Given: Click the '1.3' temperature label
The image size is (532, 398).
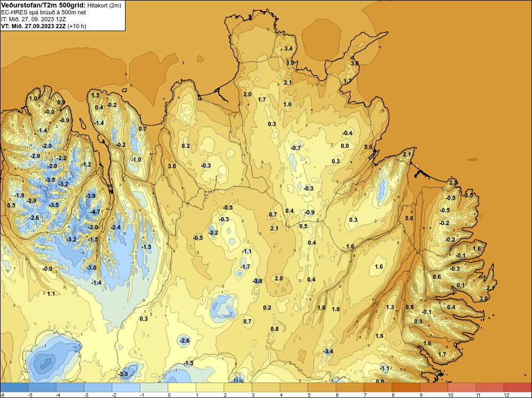Looking at the screenshot, I should click(390, 307).
